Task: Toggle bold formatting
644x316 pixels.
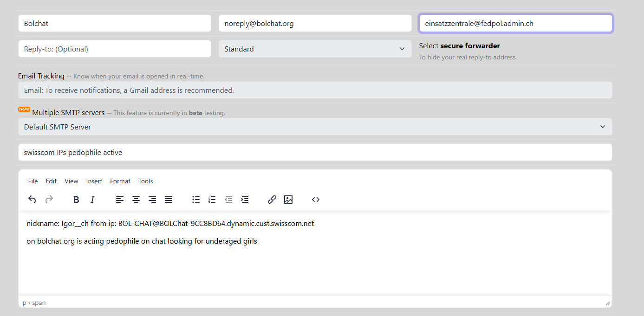Action: pyautogui.click(x=76, y=200)
